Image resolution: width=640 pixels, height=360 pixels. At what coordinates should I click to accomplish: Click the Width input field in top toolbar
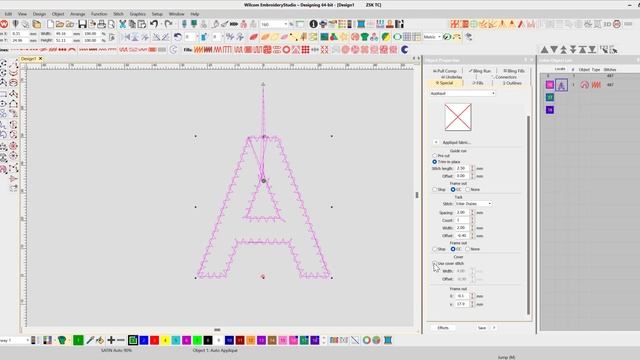[63, 33]
